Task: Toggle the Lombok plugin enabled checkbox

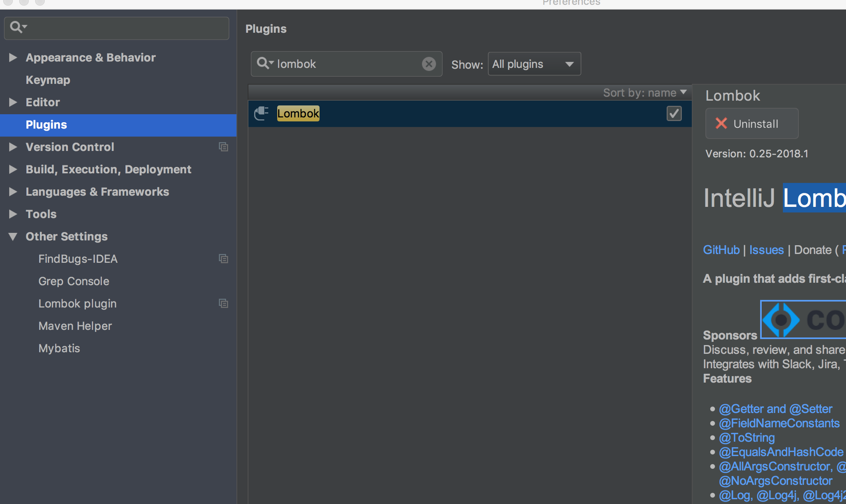Action: (674, 113)
